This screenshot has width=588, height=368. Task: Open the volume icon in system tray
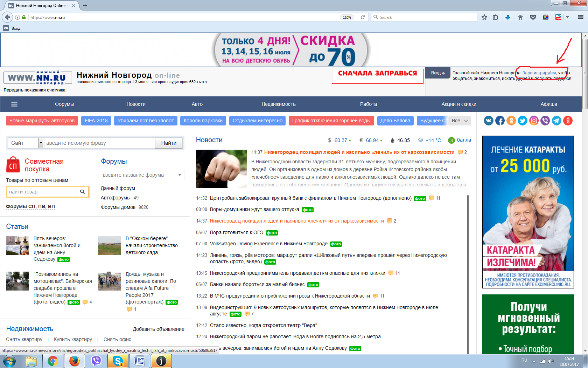pos(551,361)
